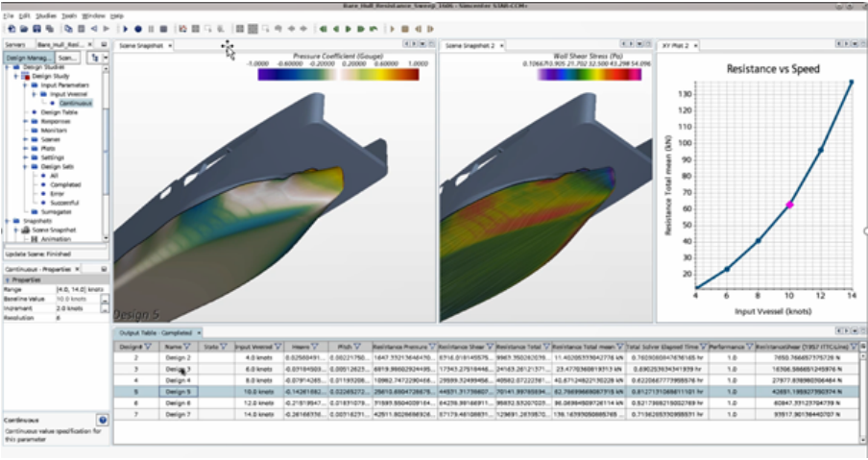This screenshot has height=460, width=868.
Task: Click the Pause solver toolbar icon
Action: click(151, 29)
